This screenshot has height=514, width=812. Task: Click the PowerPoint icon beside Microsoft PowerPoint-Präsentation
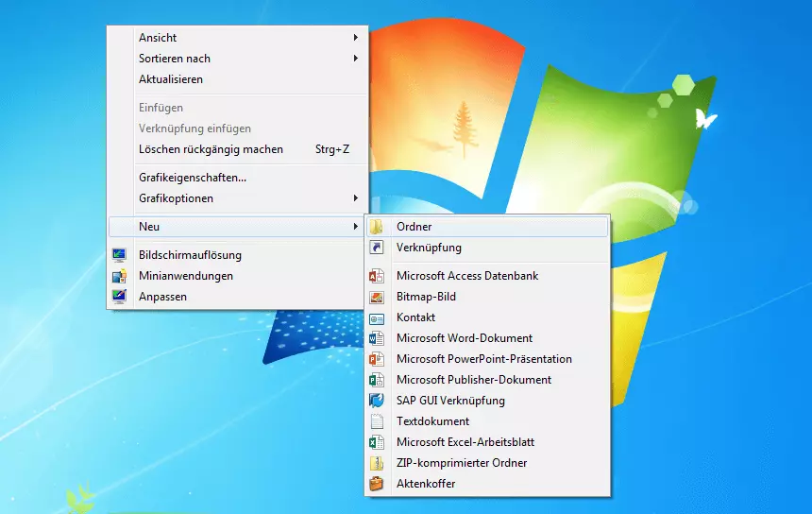click(x=377, y=359)
